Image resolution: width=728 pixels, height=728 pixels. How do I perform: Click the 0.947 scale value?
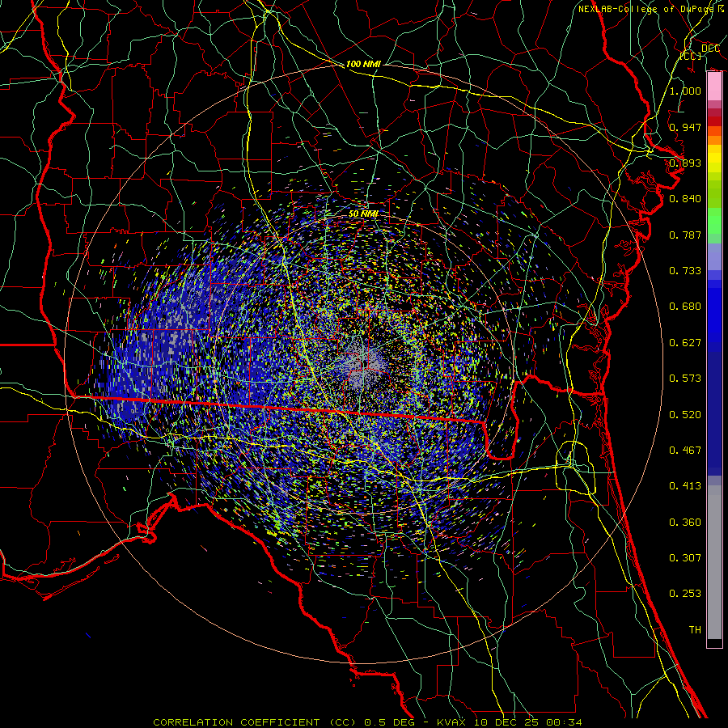tap(685, 127)
